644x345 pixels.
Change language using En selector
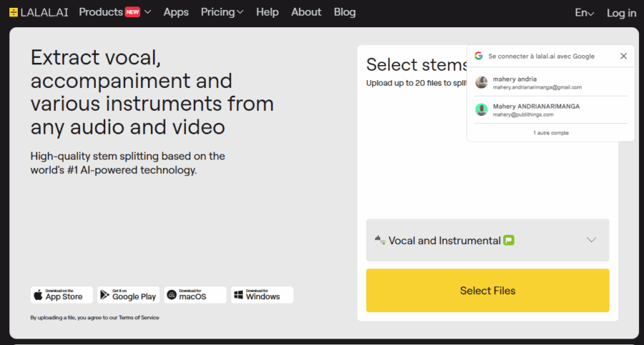pyautogui.click(x=584, y=13)
